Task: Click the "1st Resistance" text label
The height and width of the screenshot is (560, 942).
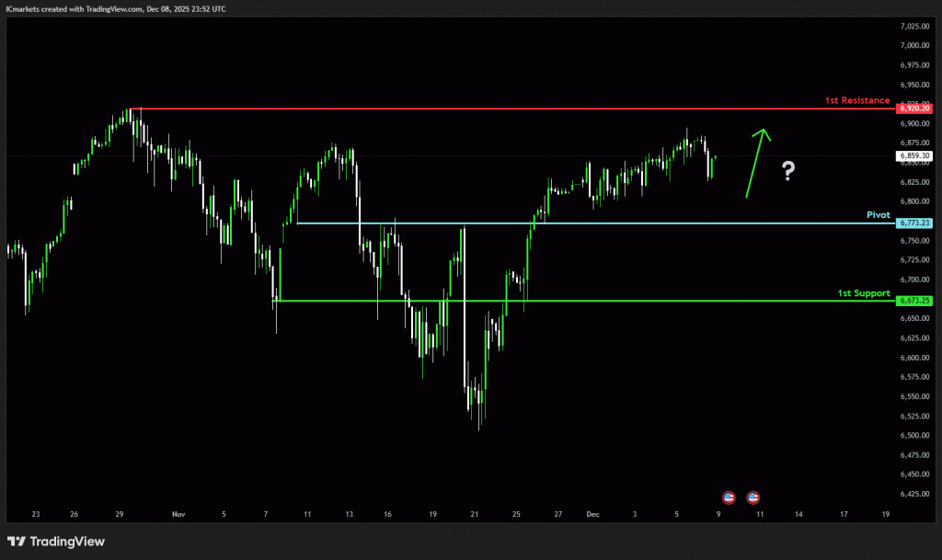Action: (856, 100)
